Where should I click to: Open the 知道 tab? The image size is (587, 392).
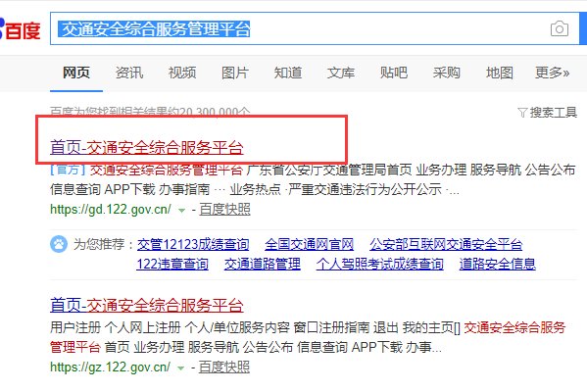[x=288, y=73]
